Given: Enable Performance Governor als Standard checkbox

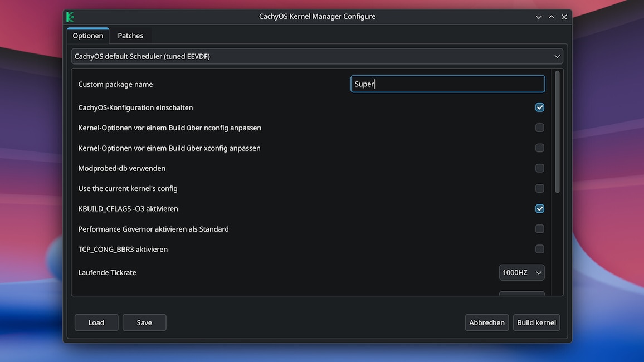Looking at the screenshot, I should click(540, 229).
